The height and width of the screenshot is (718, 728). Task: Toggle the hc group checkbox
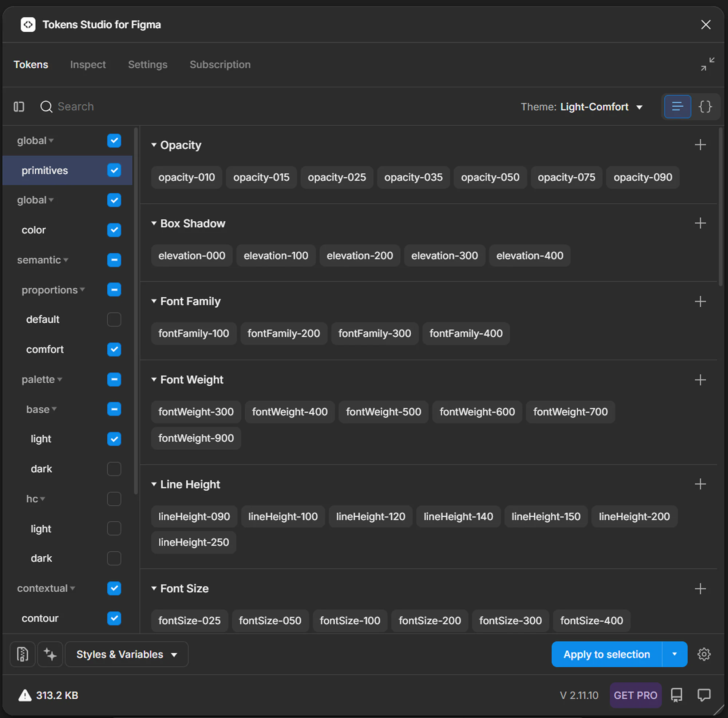pos(114,499)
